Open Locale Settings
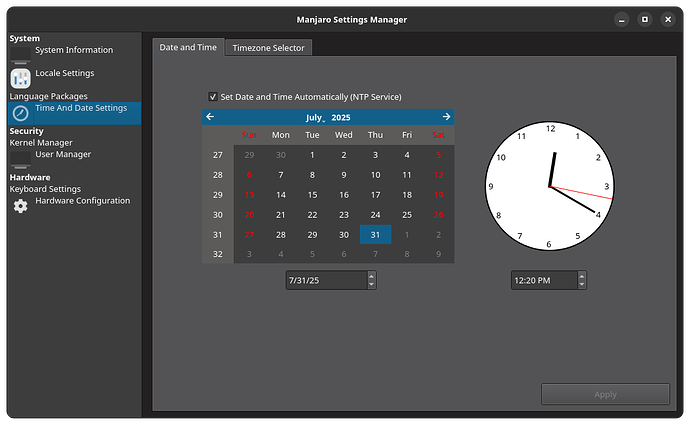Image resolution: width=690 pixels, height=424 pixels. (x=65, y=73)
